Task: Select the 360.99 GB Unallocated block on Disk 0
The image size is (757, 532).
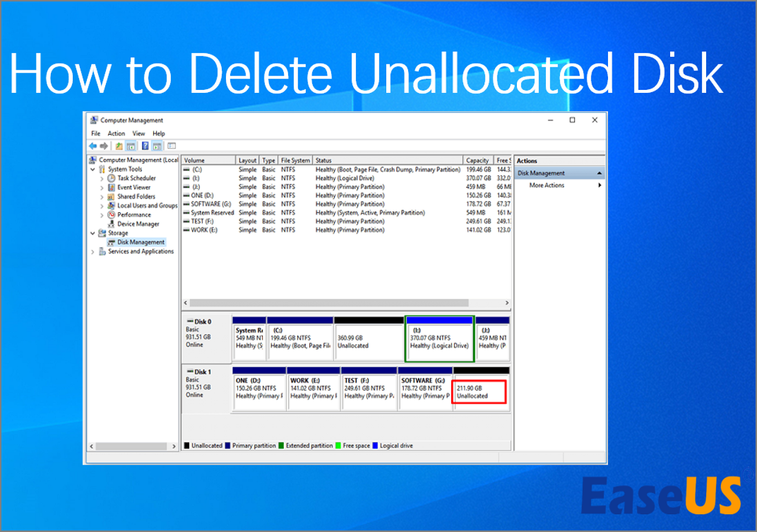Action: (x=369, y=338)
